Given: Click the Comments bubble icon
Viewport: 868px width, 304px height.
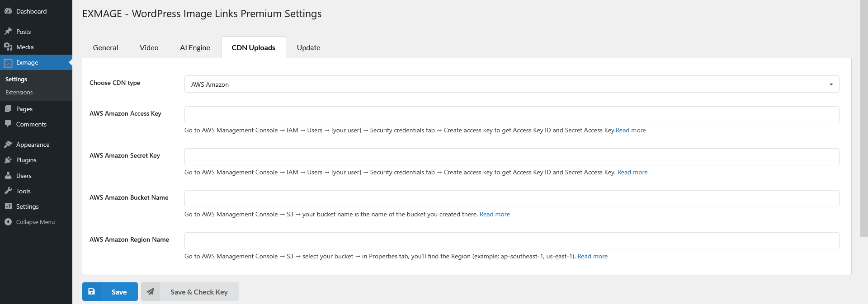Looking at the screenshot, I should 8,124.
